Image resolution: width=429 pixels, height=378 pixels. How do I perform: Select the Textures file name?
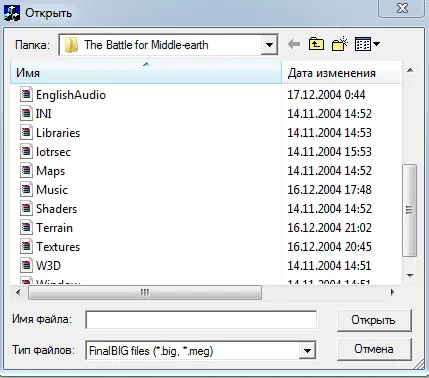[58, 247]
